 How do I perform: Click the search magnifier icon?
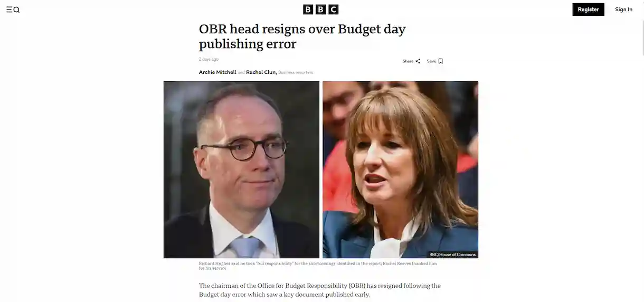pos(16,10)
